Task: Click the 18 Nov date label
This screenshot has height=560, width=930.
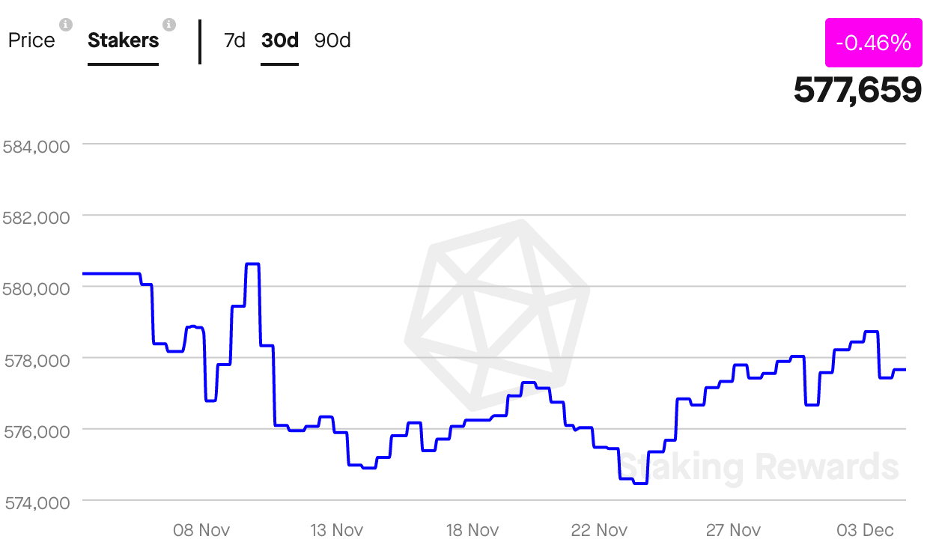Action: (472, 530)
